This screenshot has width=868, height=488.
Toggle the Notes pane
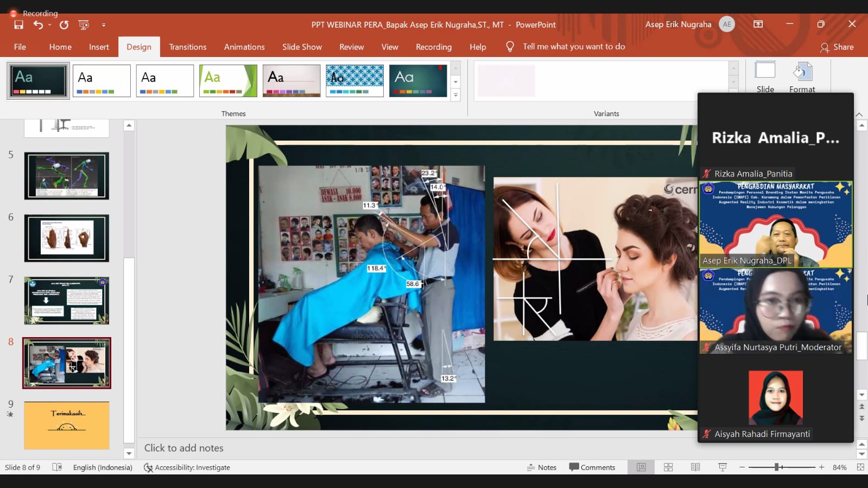click(x=542, y=467)
